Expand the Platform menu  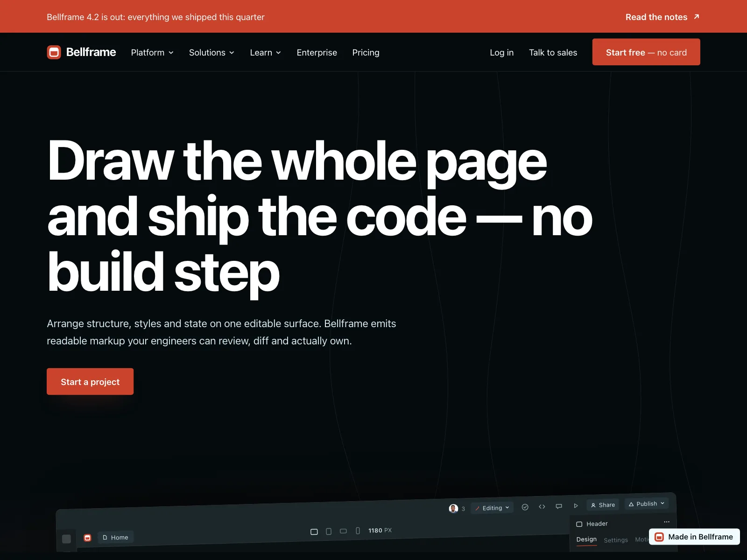tap(152, 53)
